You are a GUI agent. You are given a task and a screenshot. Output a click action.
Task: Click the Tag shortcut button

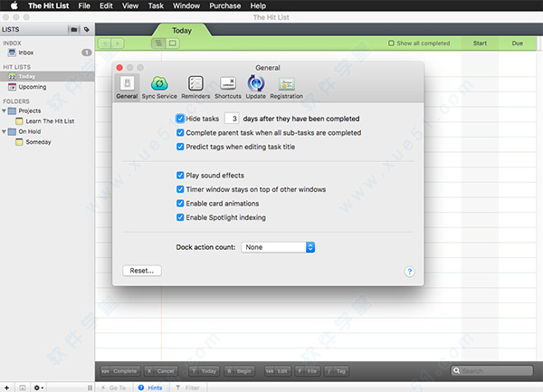[x=337, y=371]
